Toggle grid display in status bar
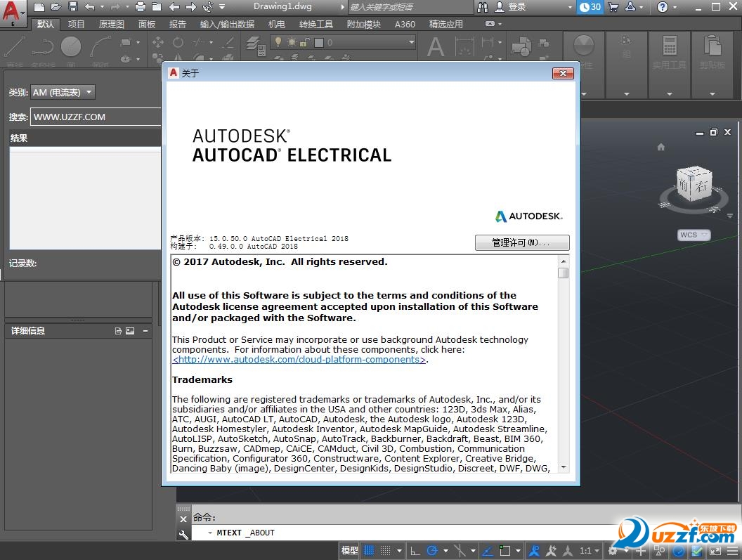The height and width of the screenshot is (560, 742). click(369, 551)
